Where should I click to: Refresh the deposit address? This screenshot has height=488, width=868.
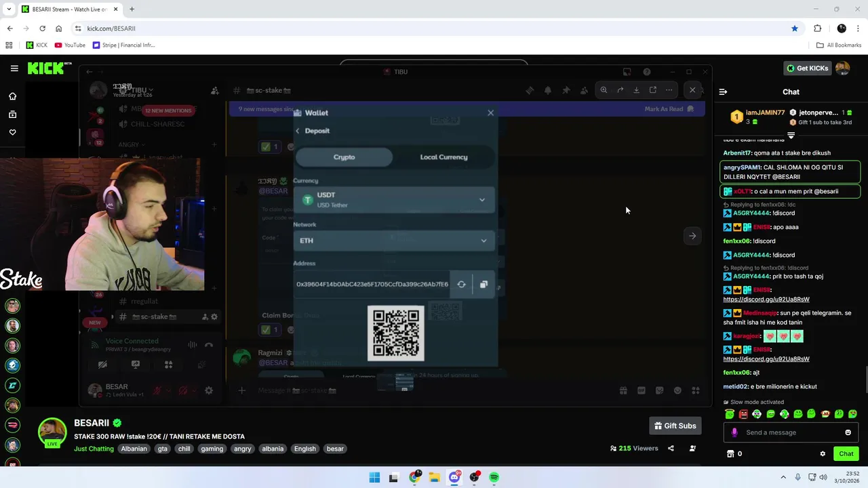(x=461, y=285)
